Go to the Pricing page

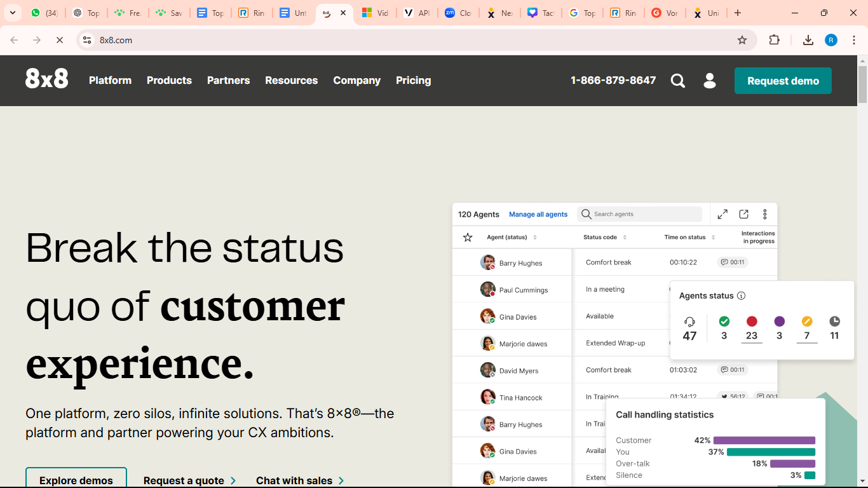pyautogui.click(x=413, y=80)
